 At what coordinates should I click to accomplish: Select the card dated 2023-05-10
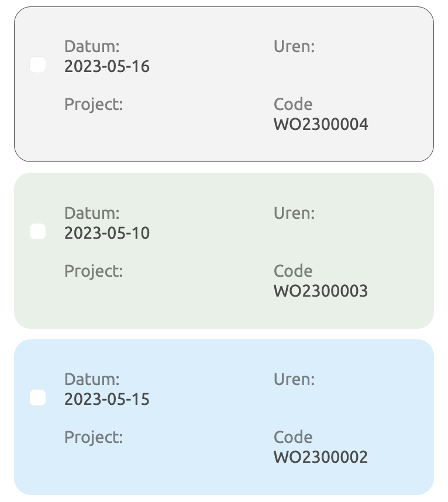tap(224, 249)
